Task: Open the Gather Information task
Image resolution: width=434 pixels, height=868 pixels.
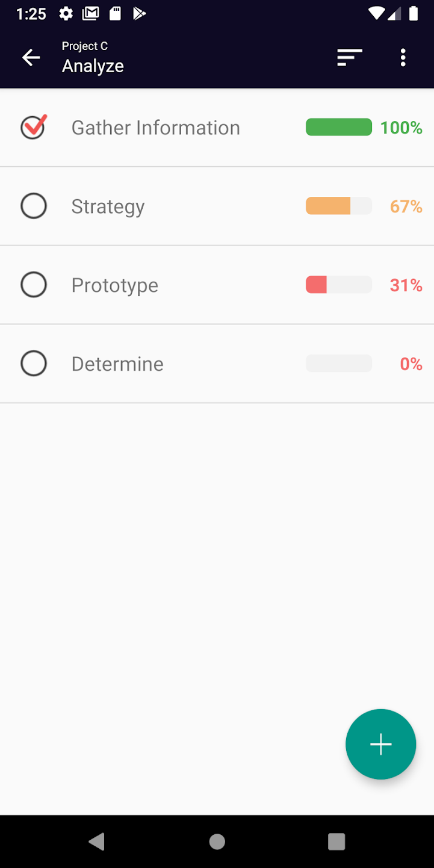Action: [x=155, y=128]
